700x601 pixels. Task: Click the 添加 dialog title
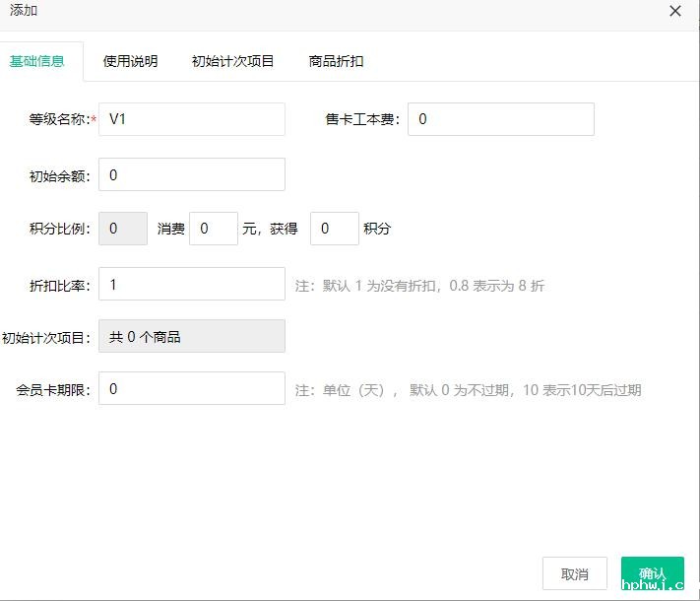click(24, 10)
